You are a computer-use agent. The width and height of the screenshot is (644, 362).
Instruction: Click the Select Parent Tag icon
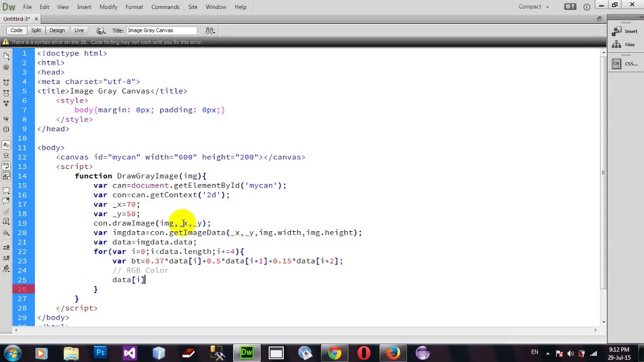tap(6, 119)
